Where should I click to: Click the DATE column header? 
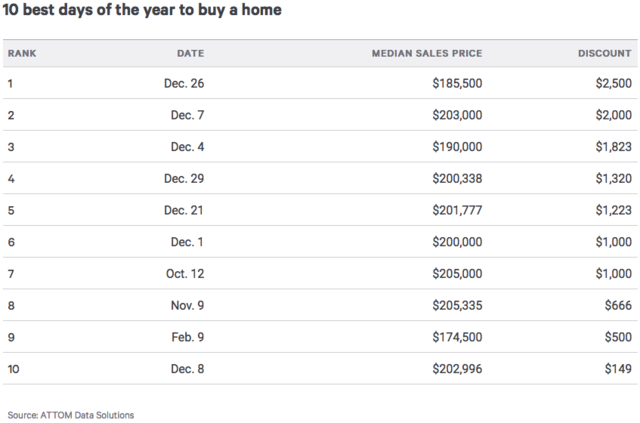click(x=190, y=53)
